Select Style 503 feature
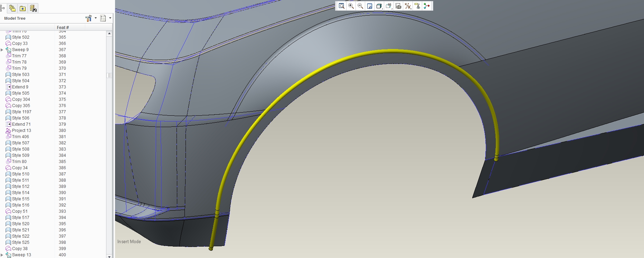This screenshot has width=644, height=258. (21, 75)
